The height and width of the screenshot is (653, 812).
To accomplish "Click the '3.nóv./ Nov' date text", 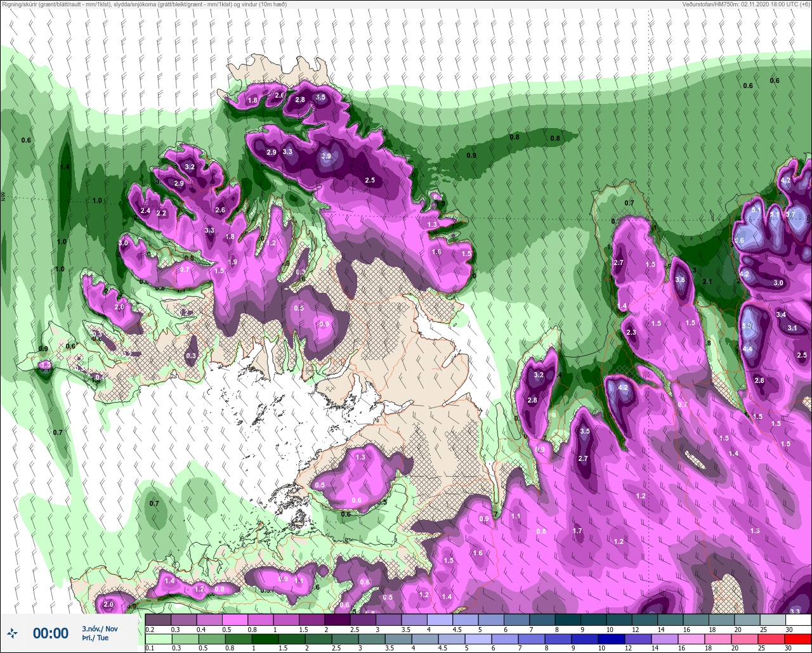I will [x=100, y=628].
